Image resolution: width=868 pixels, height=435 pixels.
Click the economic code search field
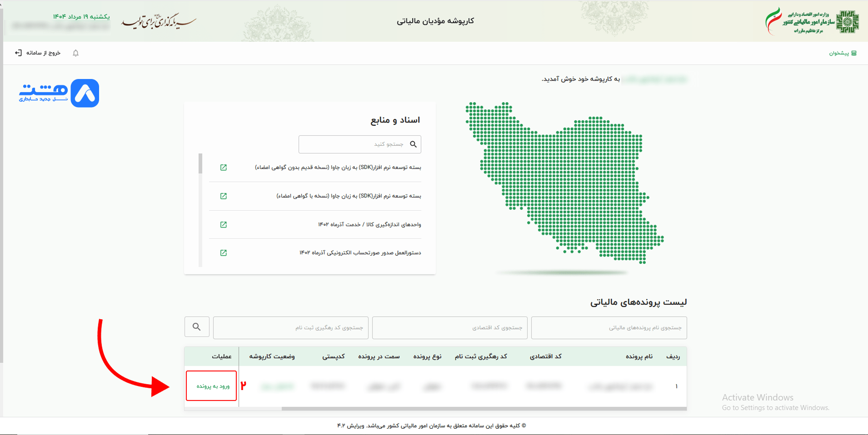point(449,328)
